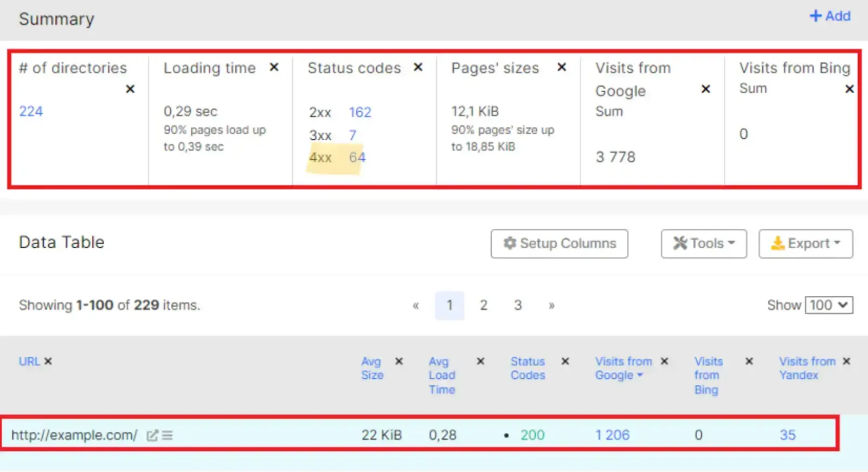Open the Show items per page dropdown
The height and width of the screenshot is (472, 868).
tap(828, 305)
